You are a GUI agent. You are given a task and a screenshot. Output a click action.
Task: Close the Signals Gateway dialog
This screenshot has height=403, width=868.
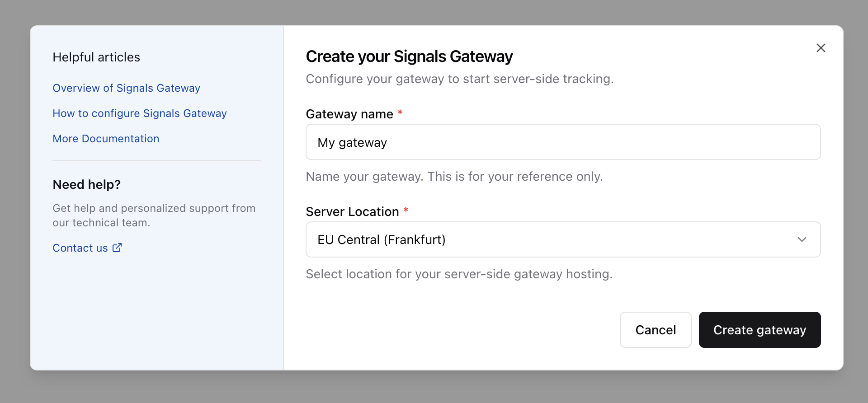click(x=821, y=48)
